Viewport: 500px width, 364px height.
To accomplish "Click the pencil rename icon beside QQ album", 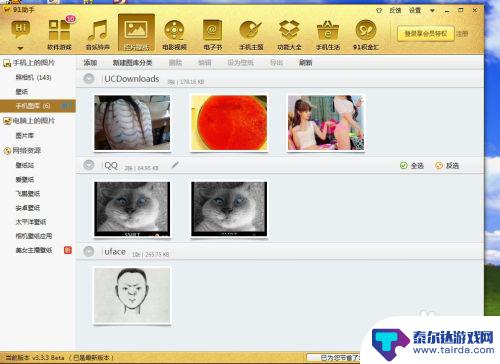I will [x=175, y=165].
